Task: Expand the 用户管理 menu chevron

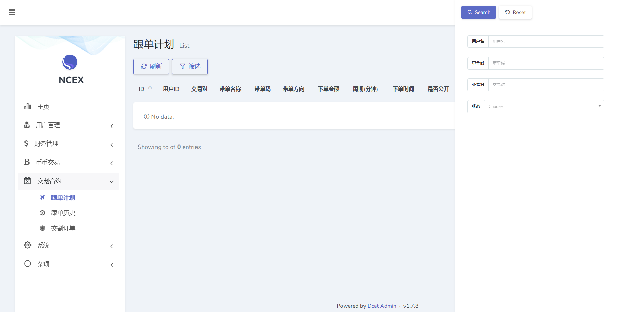Action: click(112, 126)
